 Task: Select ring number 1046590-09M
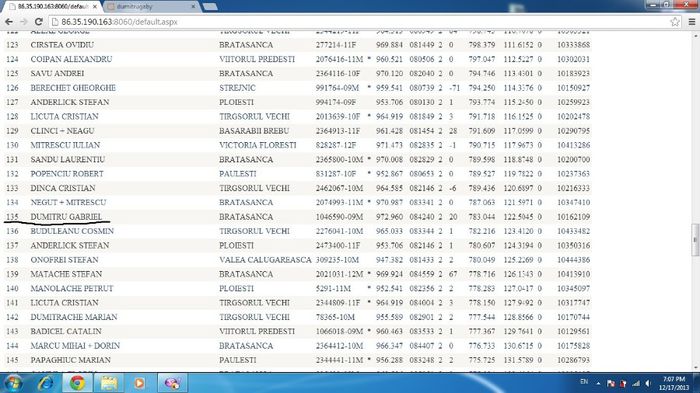tap(339, 217)
